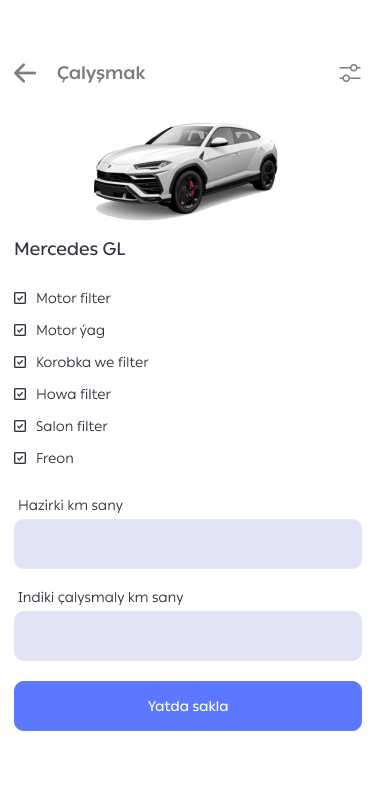Click the Çalyşmak page title
The width and height of the screenshot is (375, 812).
[x=101, y=74]
